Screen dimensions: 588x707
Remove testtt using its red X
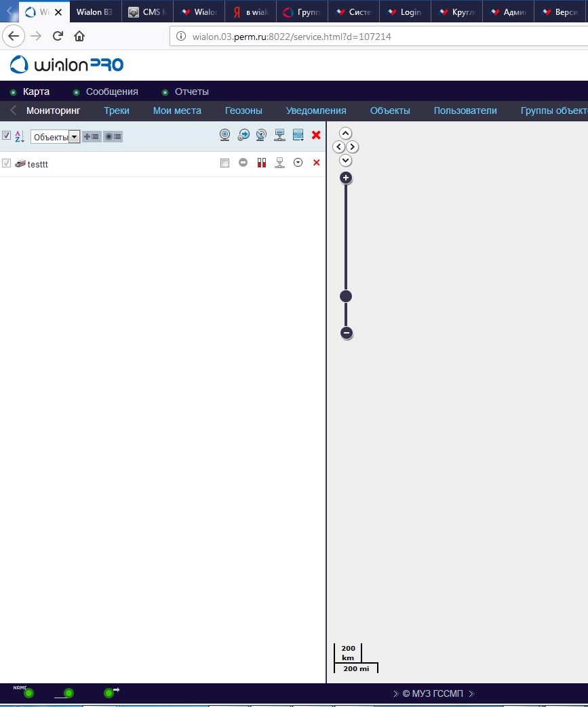(x=316, y=163)
